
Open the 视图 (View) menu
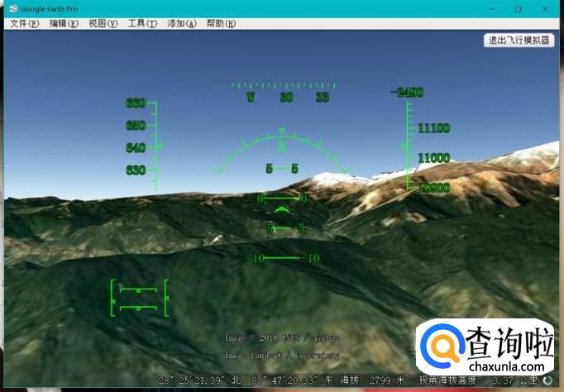click(x=103, y=23)
